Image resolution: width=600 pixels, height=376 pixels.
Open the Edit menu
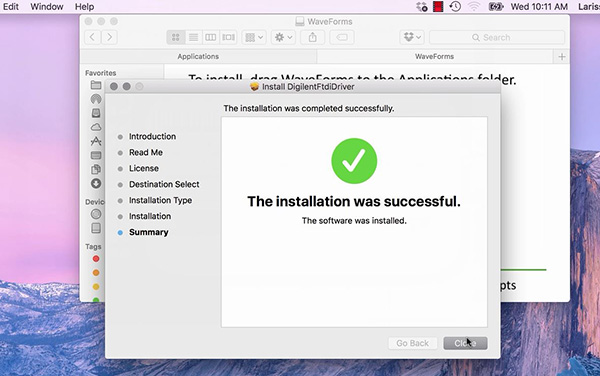[x=11, y=7]
